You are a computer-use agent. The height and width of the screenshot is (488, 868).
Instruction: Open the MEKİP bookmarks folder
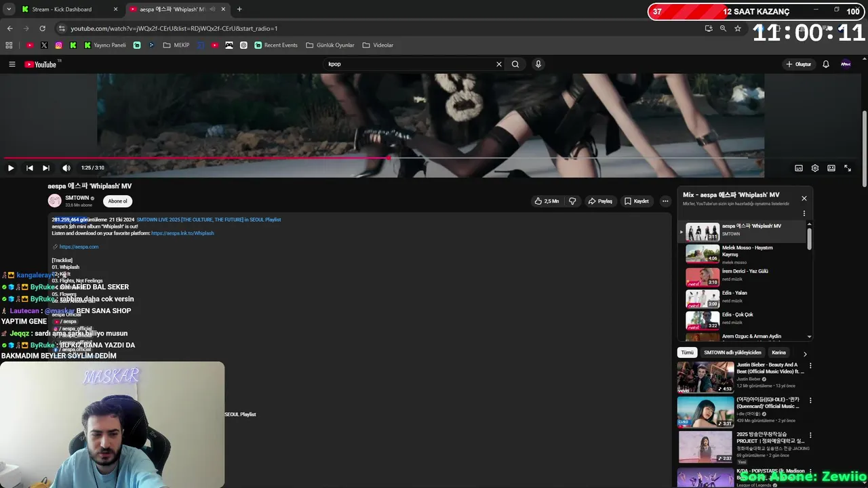[176, 45]
